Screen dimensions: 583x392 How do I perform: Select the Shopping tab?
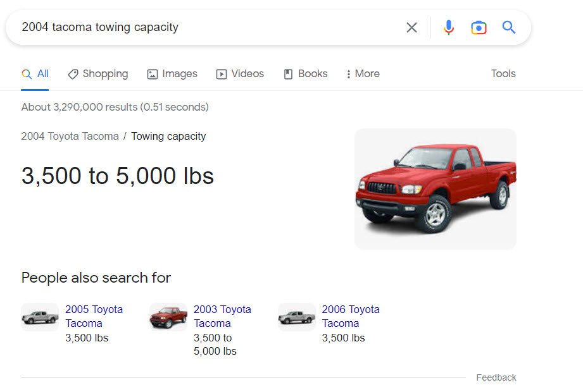pos(98,74)
